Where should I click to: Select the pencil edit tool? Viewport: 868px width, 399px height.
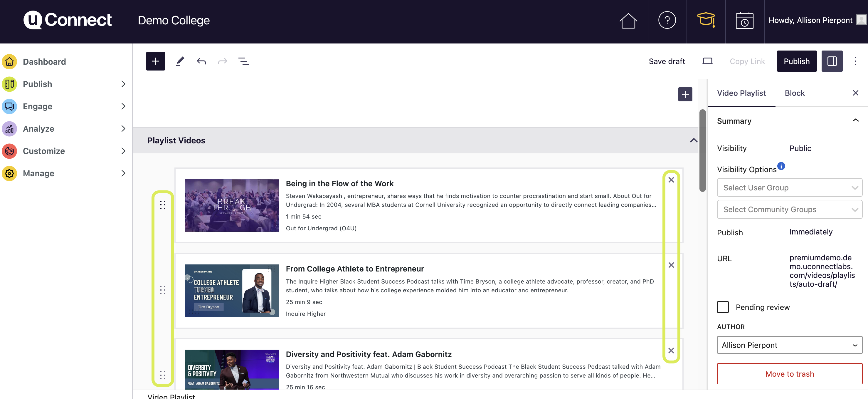180,61
